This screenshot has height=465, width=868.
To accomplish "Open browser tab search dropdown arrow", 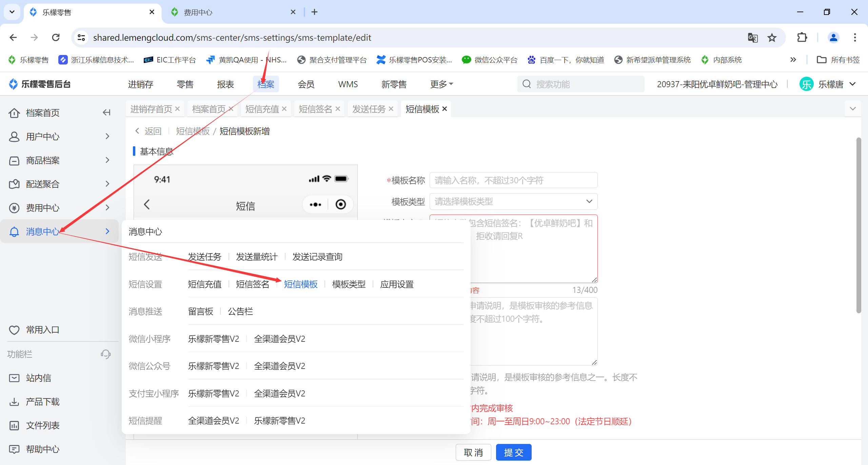I will pyautogui.click(x=12, y=12).
